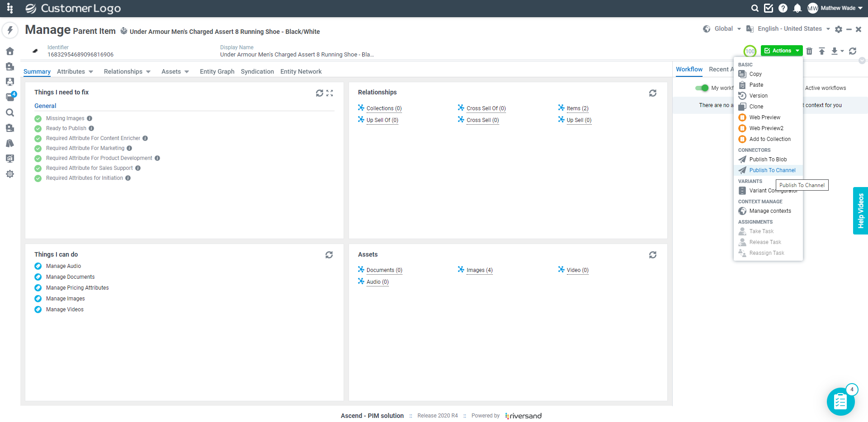Switch to the Workflow tab
868x422 pixels.
point(689,70)
